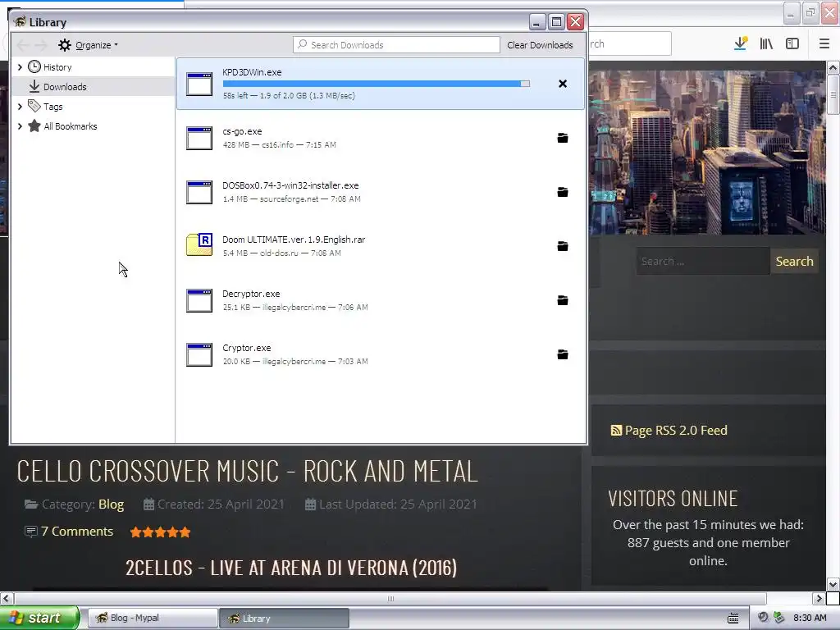
Task: Select Doom ULTIMATE.ver.1.9.English.rar name
Action: pyautogui.click(x=294, y=240)
